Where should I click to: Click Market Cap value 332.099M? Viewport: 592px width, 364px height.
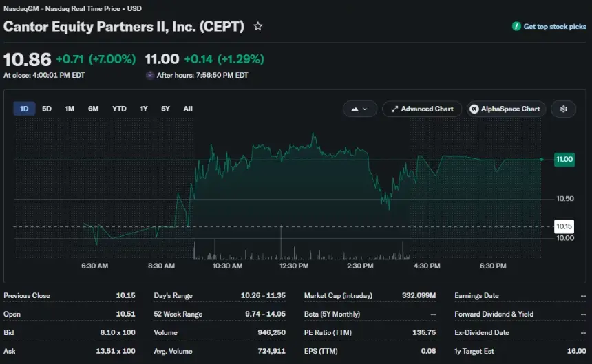(419, 295)
